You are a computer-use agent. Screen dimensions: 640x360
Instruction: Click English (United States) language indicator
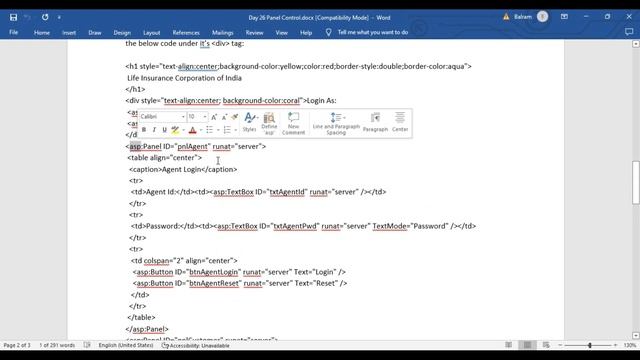[x=126, y=345]
